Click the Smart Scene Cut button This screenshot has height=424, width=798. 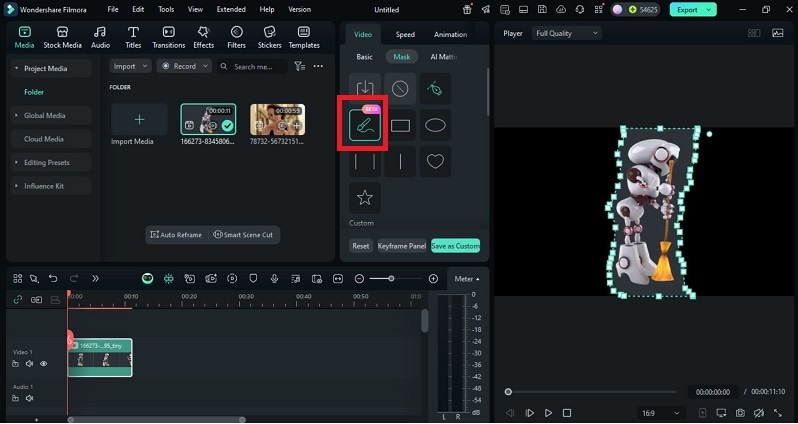click(x=243, y=235)
